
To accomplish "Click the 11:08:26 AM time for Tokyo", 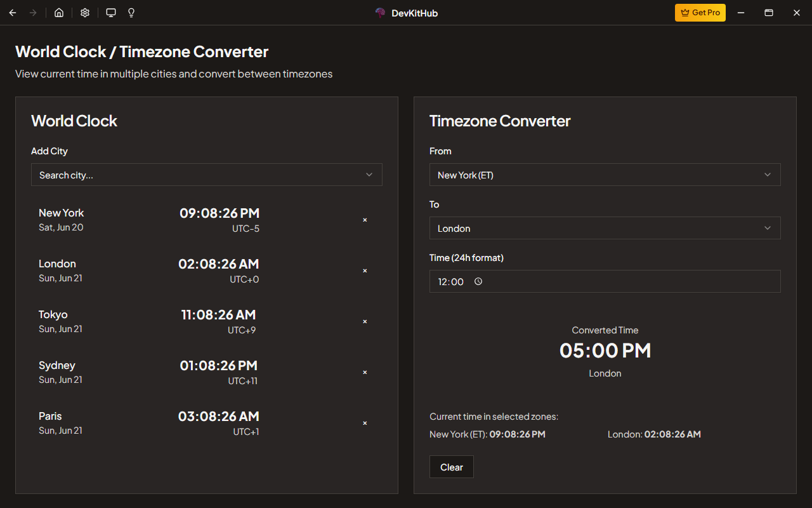I will (x=218, y=314).
